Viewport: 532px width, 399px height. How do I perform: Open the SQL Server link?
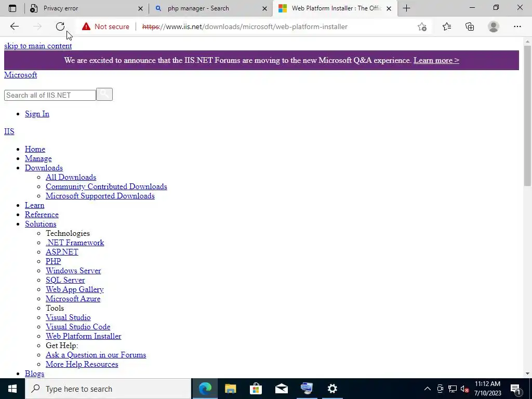point(65,280)
